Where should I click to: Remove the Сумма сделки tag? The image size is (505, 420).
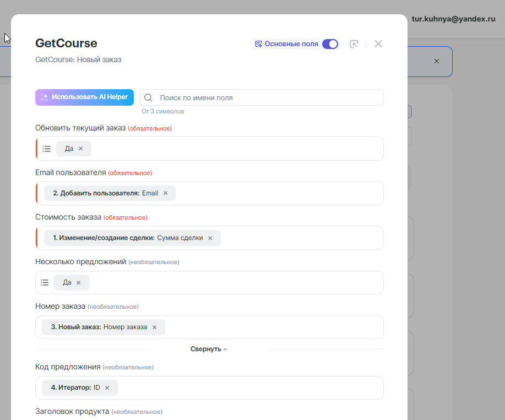pos(210,238)
